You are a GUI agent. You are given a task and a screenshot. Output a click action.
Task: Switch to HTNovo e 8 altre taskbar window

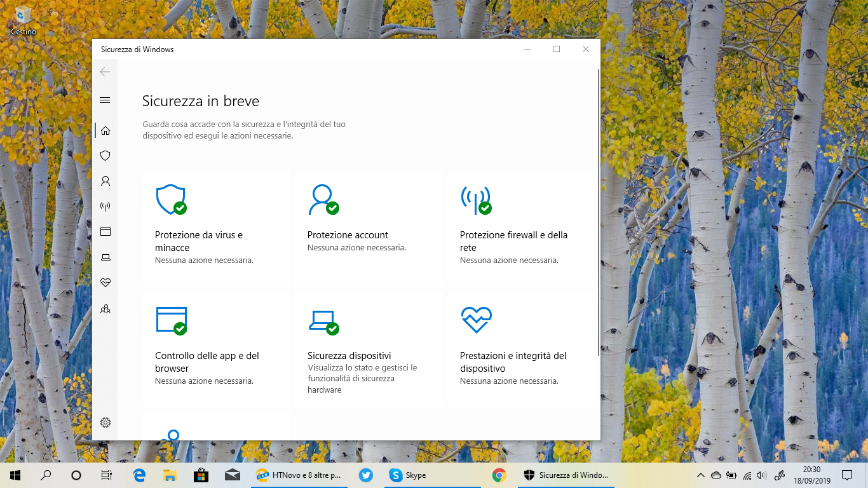[299, 475]
